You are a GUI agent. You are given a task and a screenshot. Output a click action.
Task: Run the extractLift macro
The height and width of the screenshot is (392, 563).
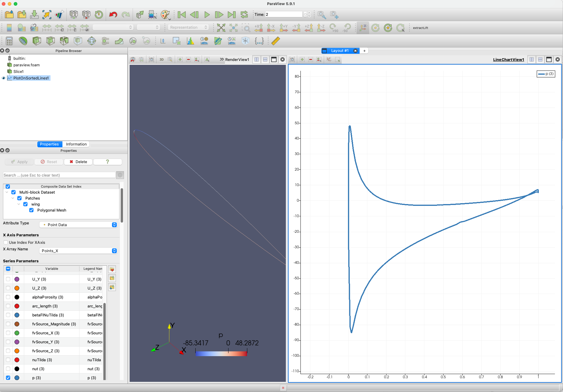(421, 28)
